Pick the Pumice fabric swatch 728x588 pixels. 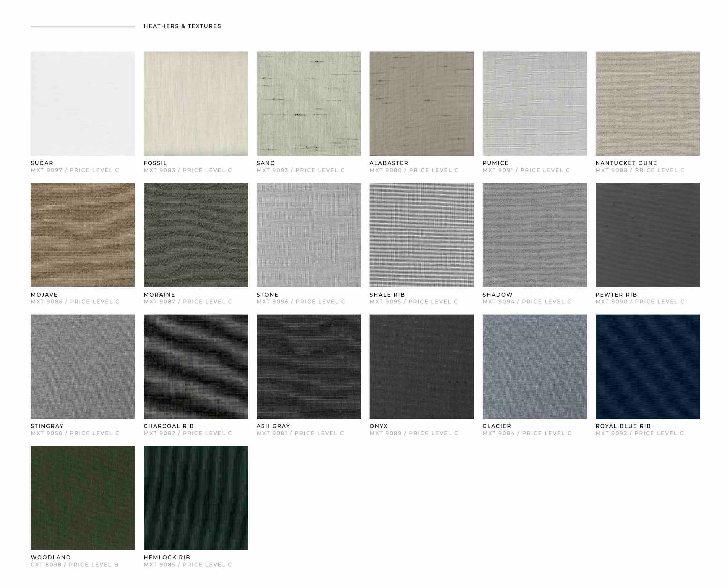(x=535, y=104)
